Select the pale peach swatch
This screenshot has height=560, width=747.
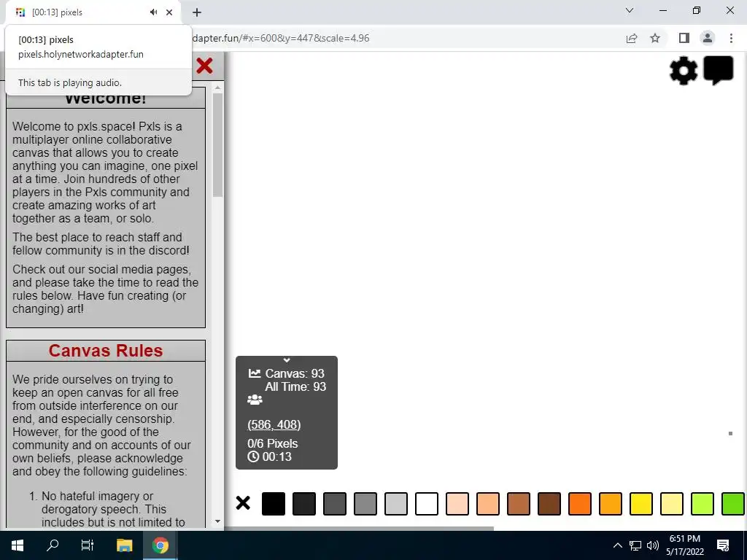(457, 504)
